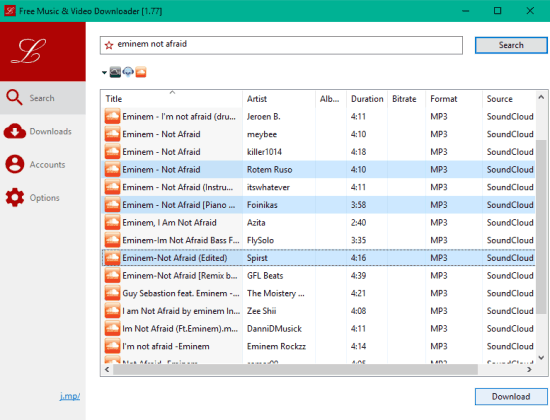Screen dimensions: 550x420
Task: Sort results by Album column header
Action: click(331, 99)
